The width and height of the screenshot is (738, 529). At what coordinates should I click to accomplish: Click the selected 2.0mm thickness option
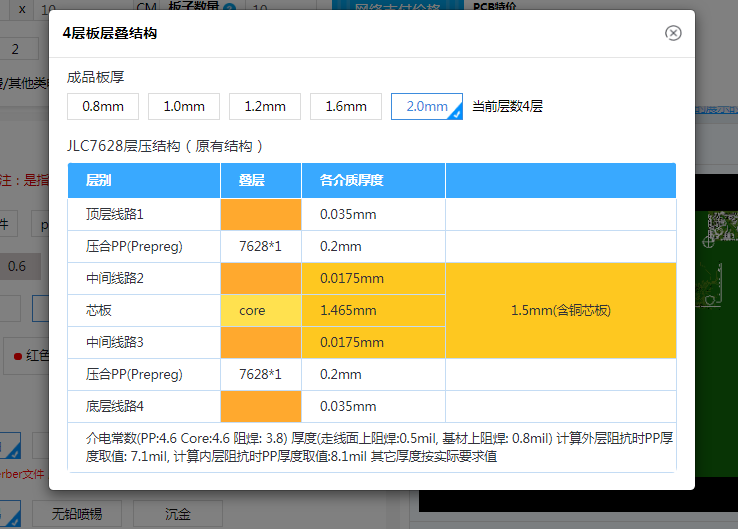[426, 106]
